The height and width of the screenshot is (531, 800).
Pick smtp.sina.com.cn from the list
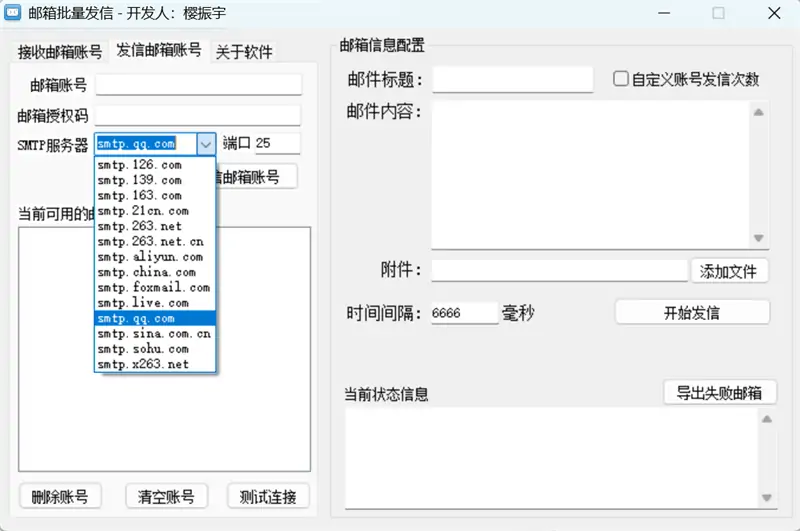click(x=154, y=334)
